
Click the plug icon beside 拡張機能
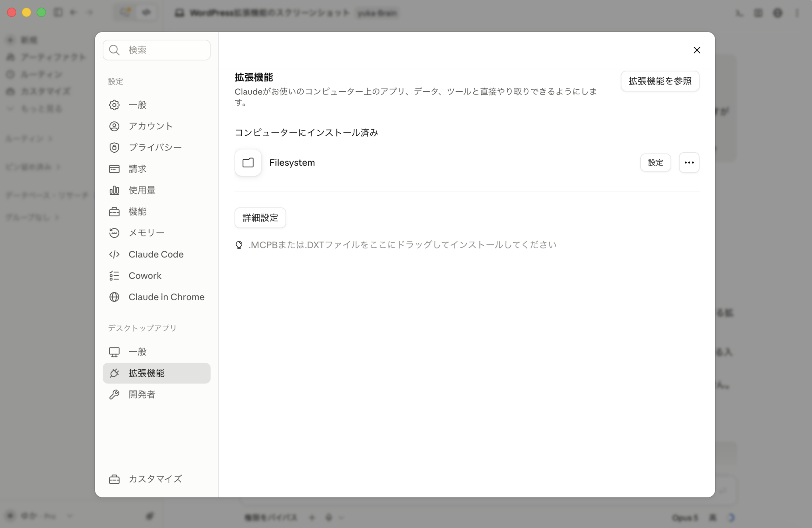[114, 373]
